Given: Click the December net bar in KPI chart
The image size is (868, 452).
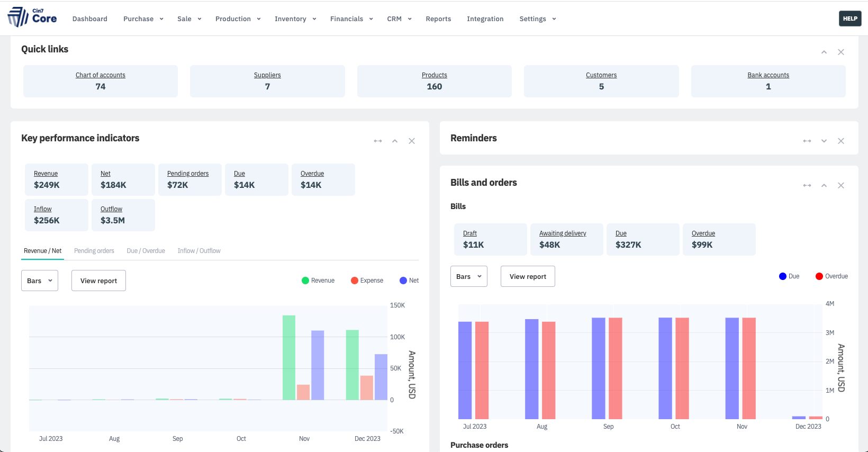Looking at the screenshot, I should pyautogui.click(x=381, y=377).
